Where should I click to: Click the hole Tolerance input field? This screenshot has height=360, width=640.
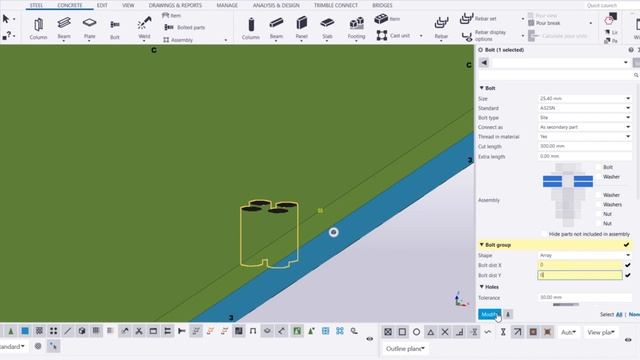pos(584,297)
